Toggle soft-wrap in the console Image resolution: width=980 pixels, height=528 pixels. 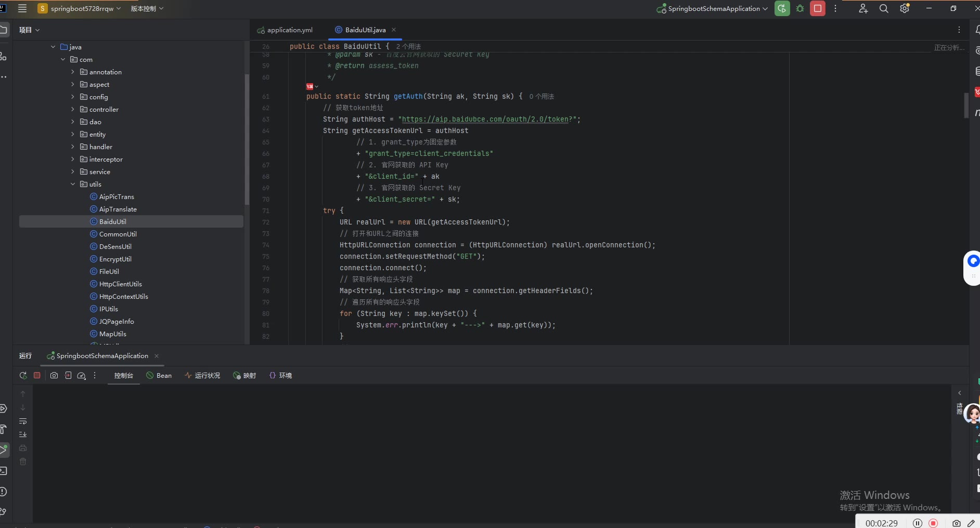click(x=23, y=421)
